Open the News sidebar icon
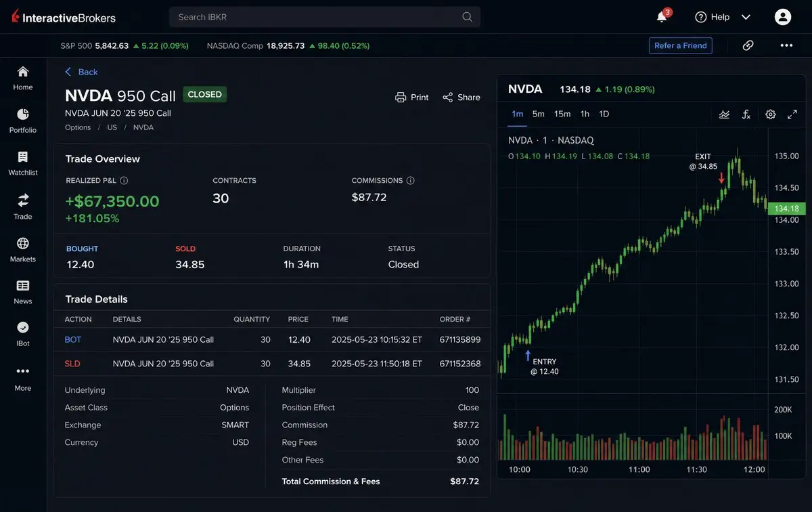 (23, 286)
